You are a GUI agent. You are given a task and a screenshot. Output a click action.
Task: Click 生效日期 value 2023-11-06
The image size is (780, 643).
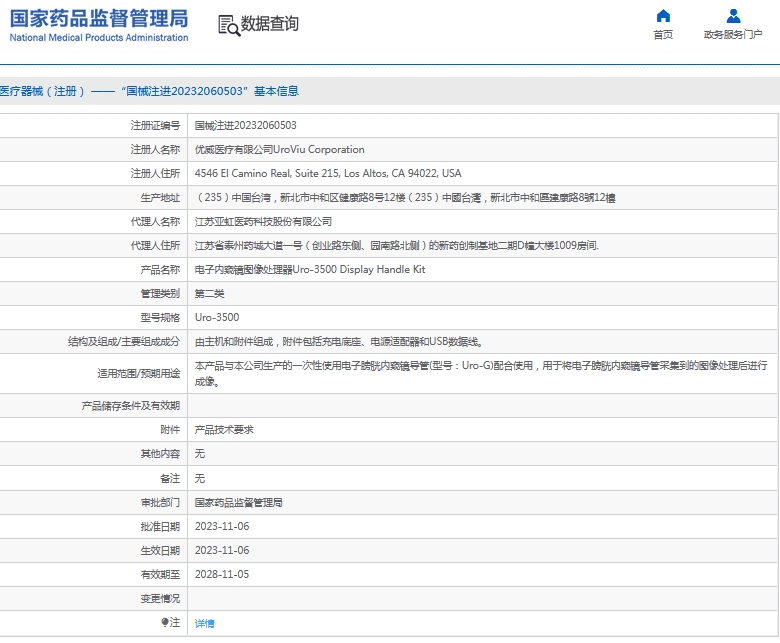(x=222, y=550)
